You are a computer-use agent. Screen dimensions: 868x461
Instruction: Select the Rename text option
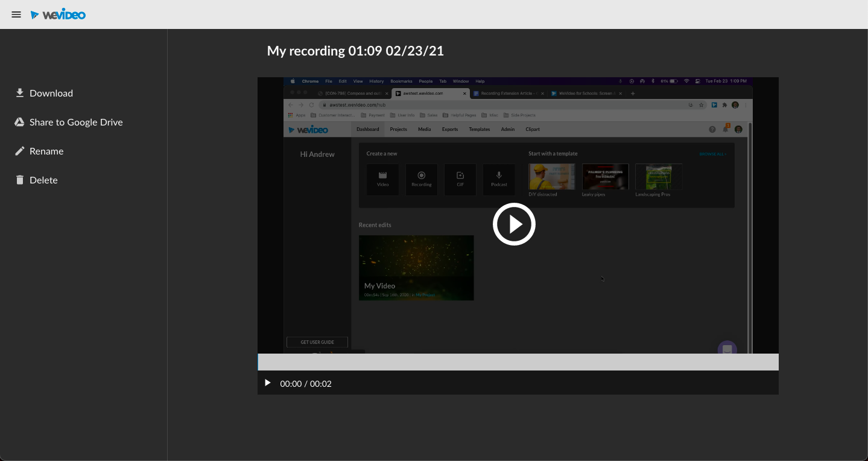coord(46,151)
